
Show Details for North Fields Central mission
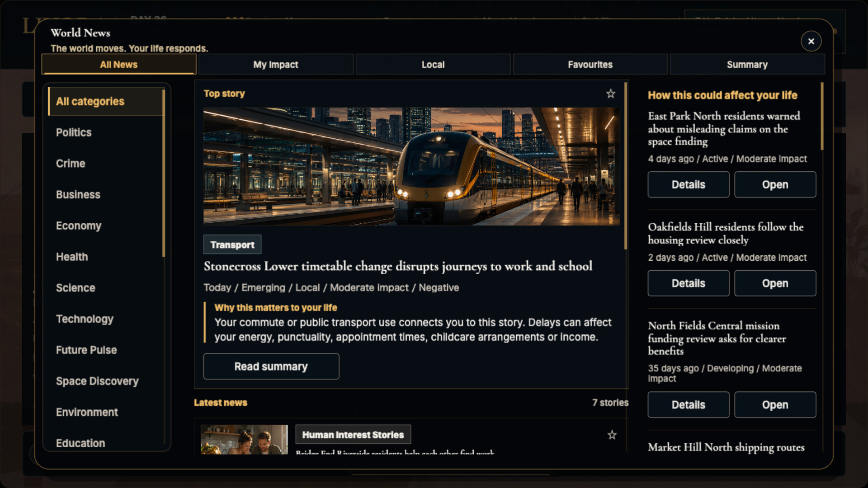point(689,405)
